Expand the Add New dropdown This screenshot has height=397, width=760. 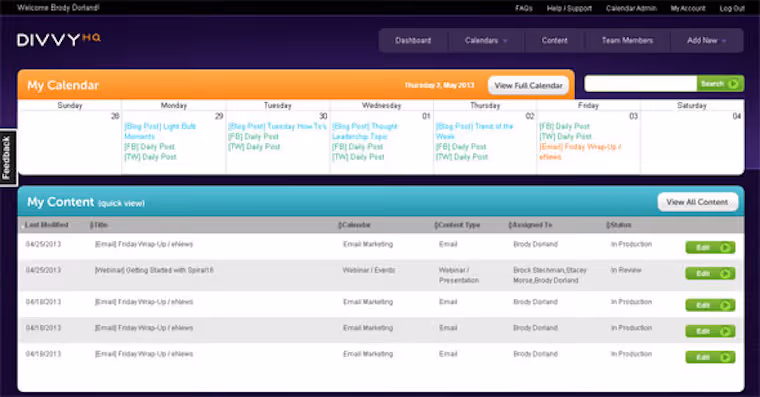tap(706, 40)
